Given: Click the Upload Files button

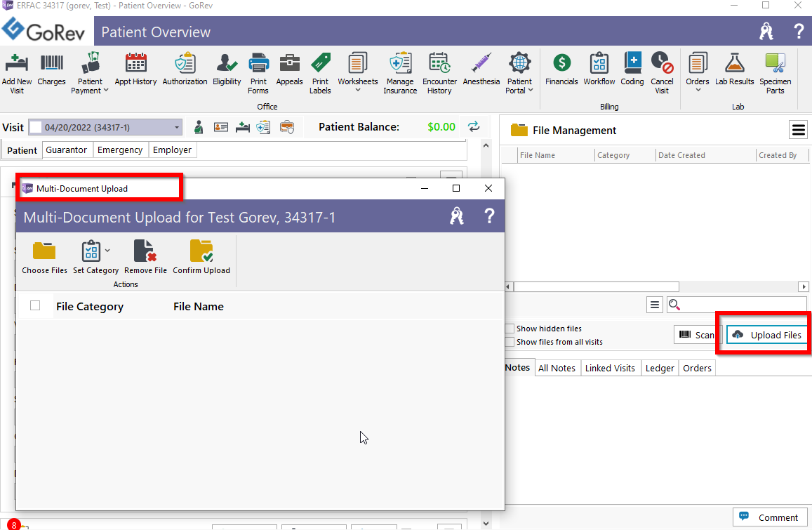Looking at the screenshot, I should pos(768,335).
